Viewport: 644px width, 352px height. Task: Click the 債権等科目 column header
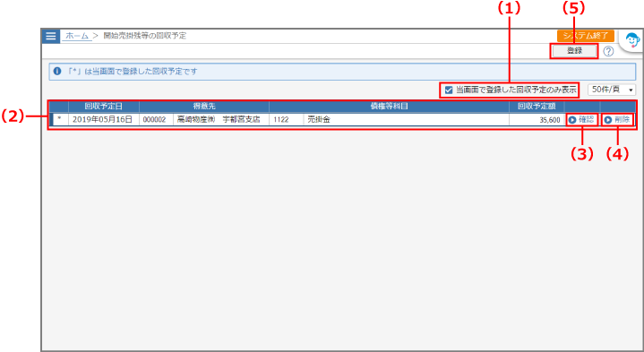(x=389, y=107)
